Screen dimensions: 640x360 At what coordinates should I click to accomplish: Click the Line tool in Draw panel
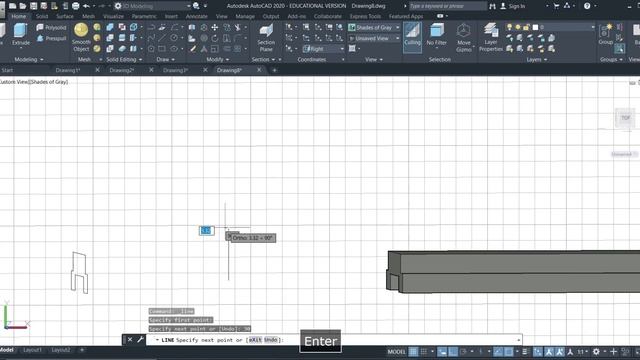(162, 38)
